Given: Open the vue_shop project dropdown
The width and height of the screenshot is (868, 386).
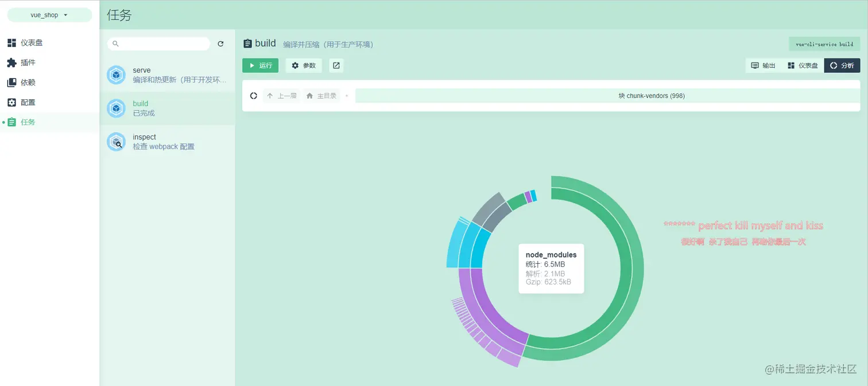Looking at the screenshot, I should 49,15.
